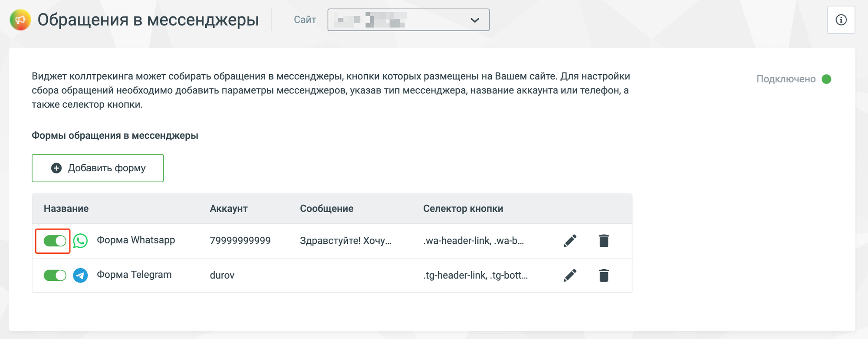Edit the Whatsapp form with pencil icon
The width and height of the screenshot is (868, 339).
click(x=570, y=241)
